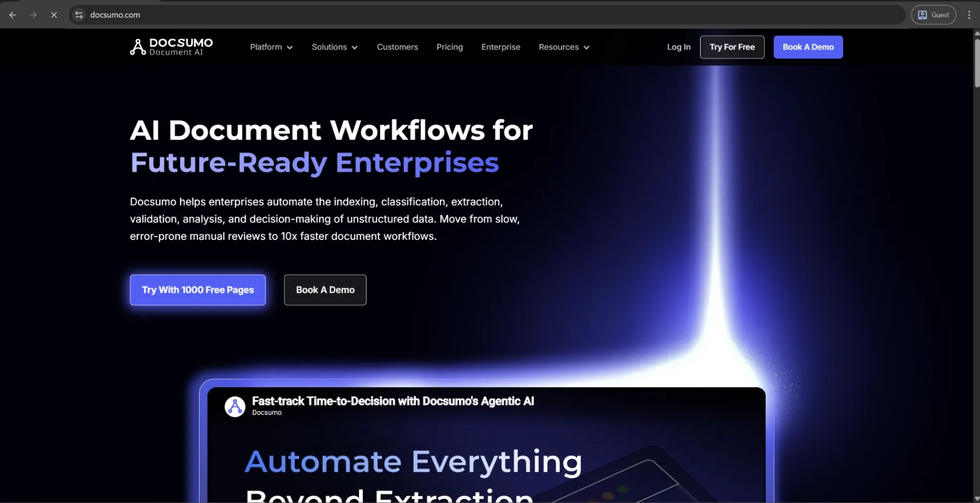The image size is (980, 503).
Task: Click Book A Demo below the headline
Action: pyautogui.click(x=325, y=290)
